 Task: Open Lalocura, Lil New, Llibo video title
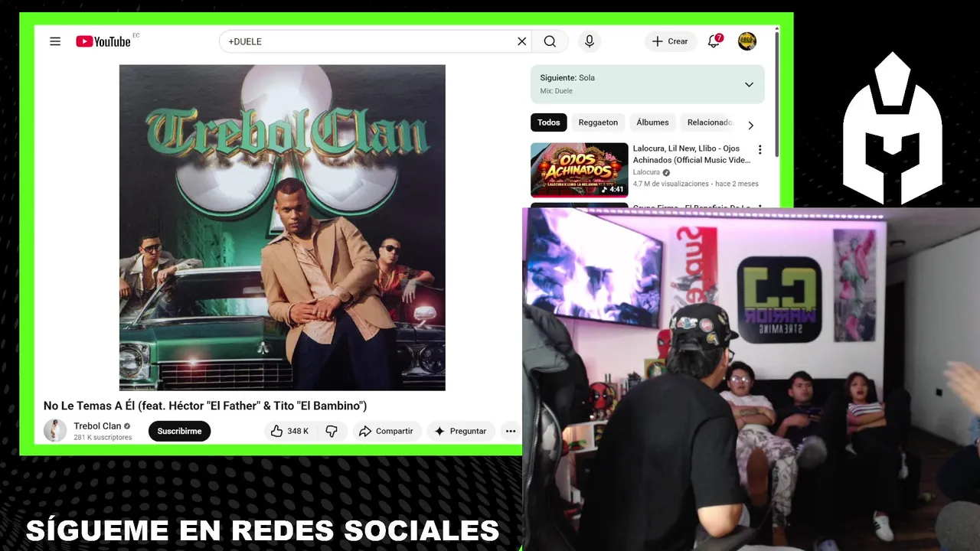click(x=691, y=154)
